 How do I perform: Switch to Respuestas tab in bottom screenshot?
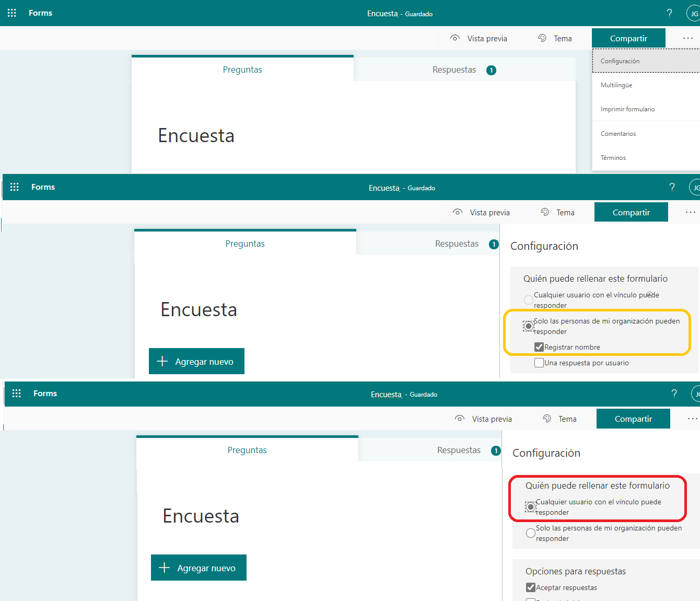[430, 450]
